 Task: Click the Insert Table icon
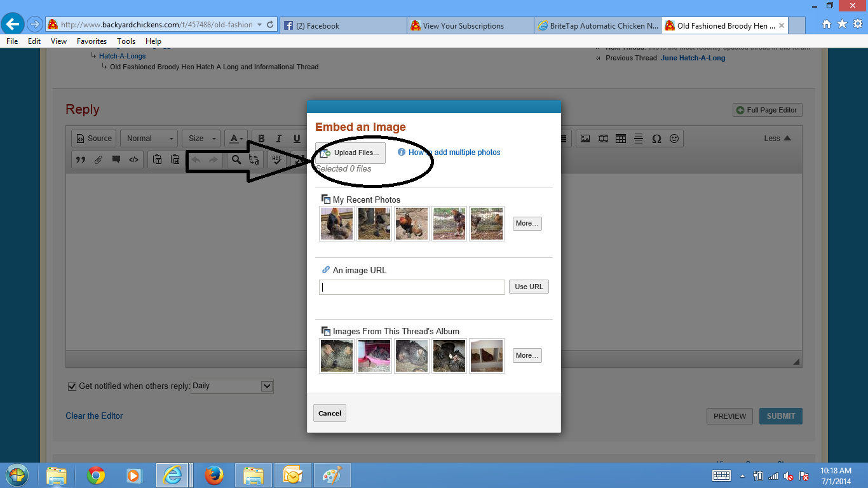[621, 139]
